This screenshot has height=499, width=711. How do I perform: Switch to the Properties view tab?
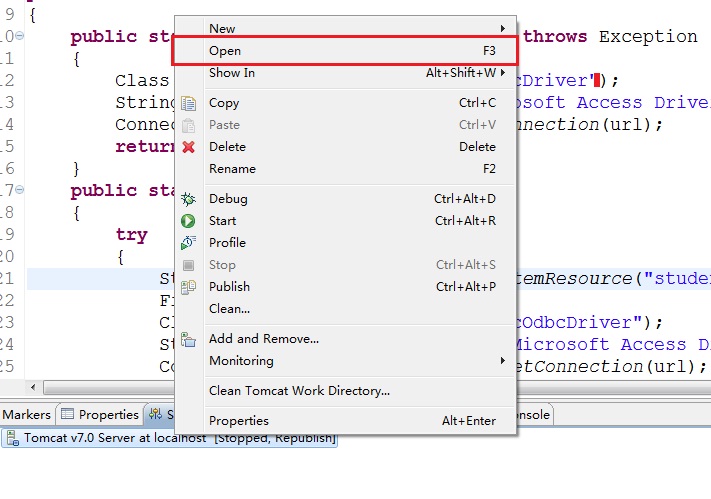100,414
